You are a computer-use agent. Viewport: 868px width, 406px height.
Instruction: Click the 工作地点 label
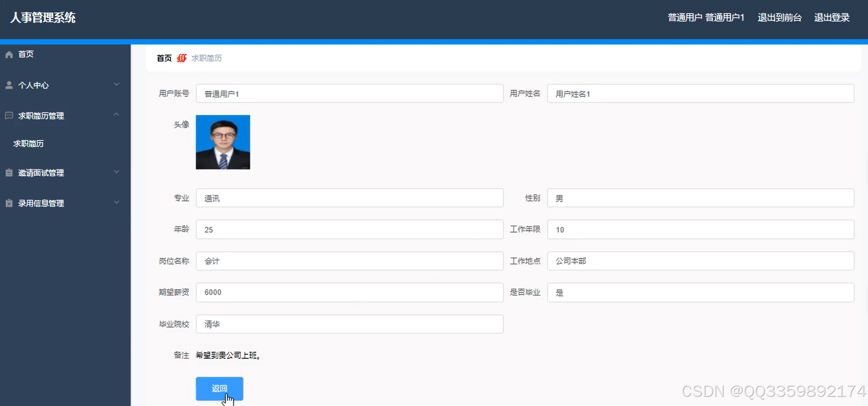(x=525, y=261)
